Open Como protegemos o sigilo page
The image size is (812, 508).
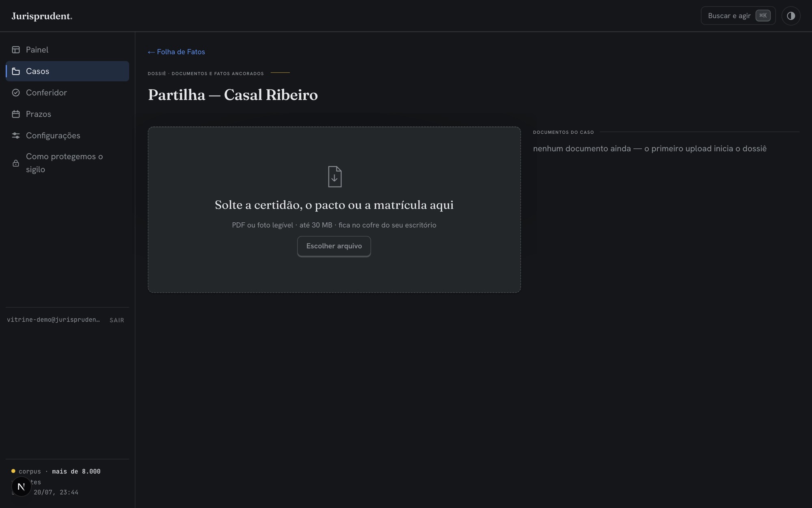pyautogui.click(x=67, y=163)
